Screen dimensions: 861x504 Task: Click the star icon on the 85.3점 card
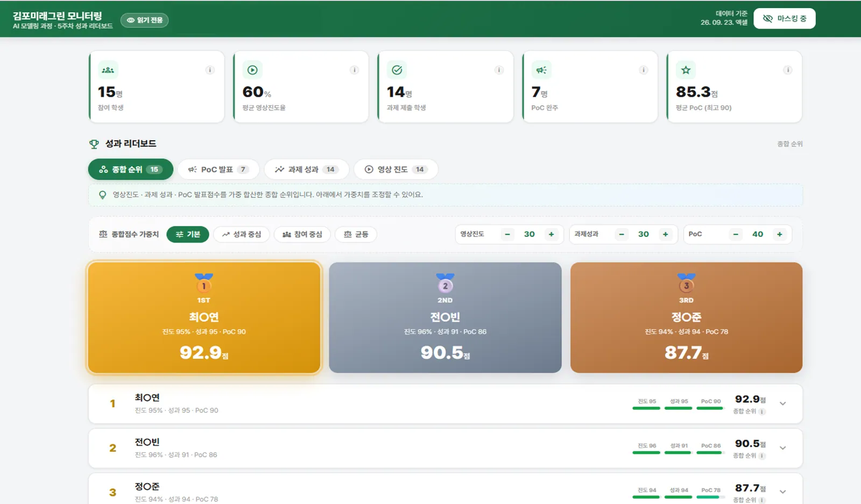(686, 70)
